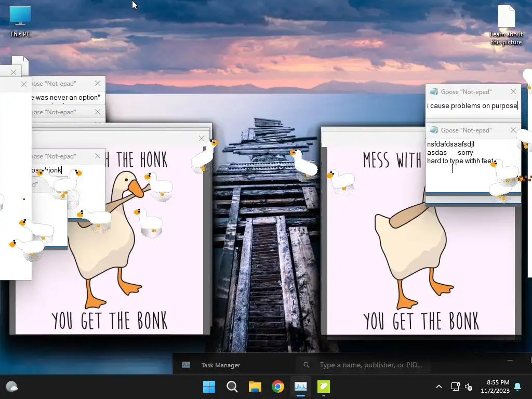Open taskbar Search magnifier
The height and width of the screenshot is (399, 532).
[x=232, y=387]
